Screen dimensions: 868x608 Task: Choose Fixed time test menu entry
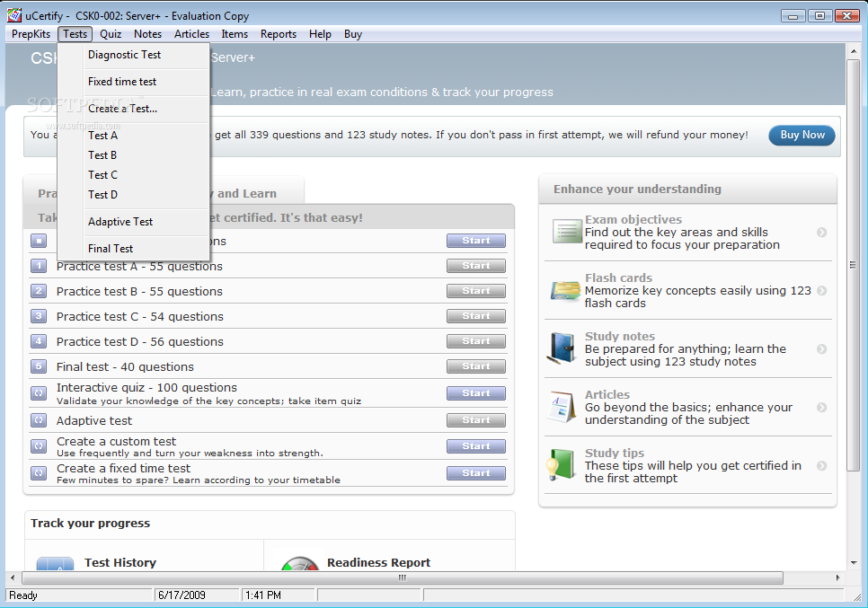tap(133, 82)
